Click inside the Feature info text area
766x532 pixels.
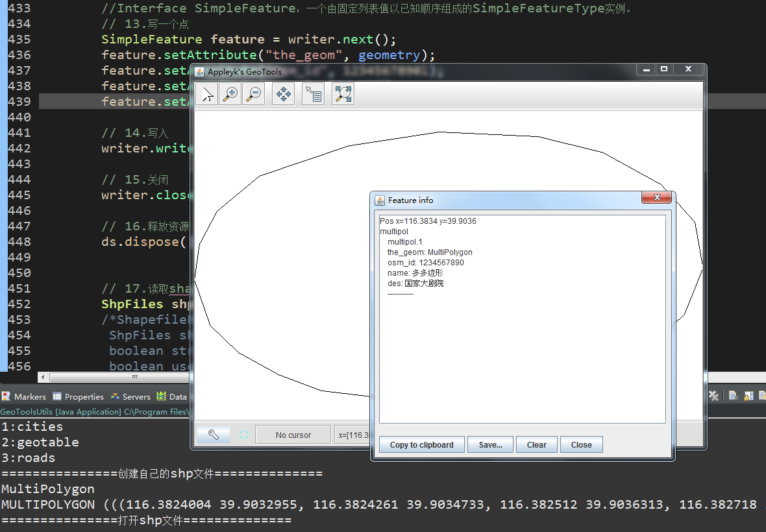522,319
